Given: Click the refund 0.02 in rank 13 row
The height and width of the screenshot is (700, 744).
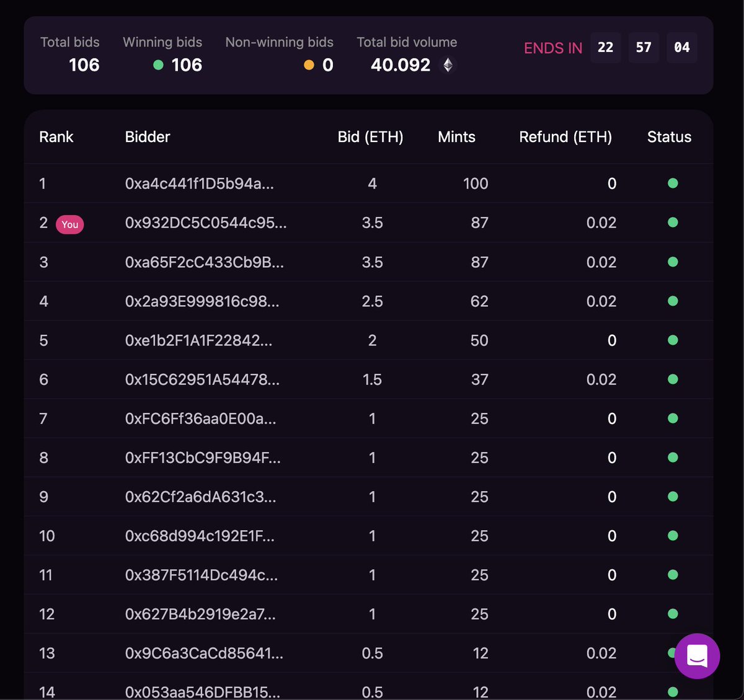Looking at the screenshot, I should (601, 653).
